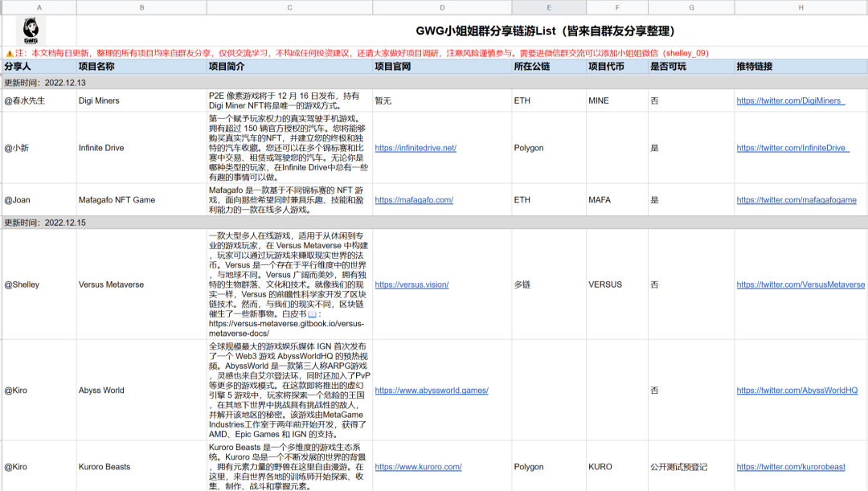
Task: Click the '公开测试预登记' cell
Action: pos(691,467)
